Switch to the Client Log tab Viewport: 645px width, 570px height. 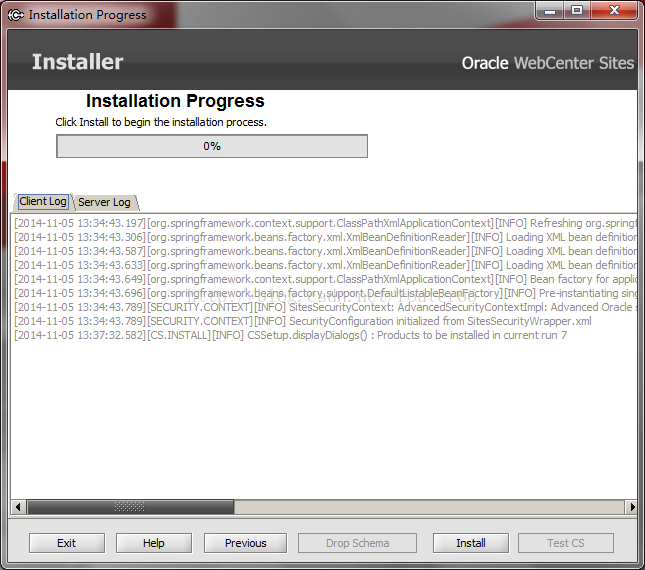43,202
